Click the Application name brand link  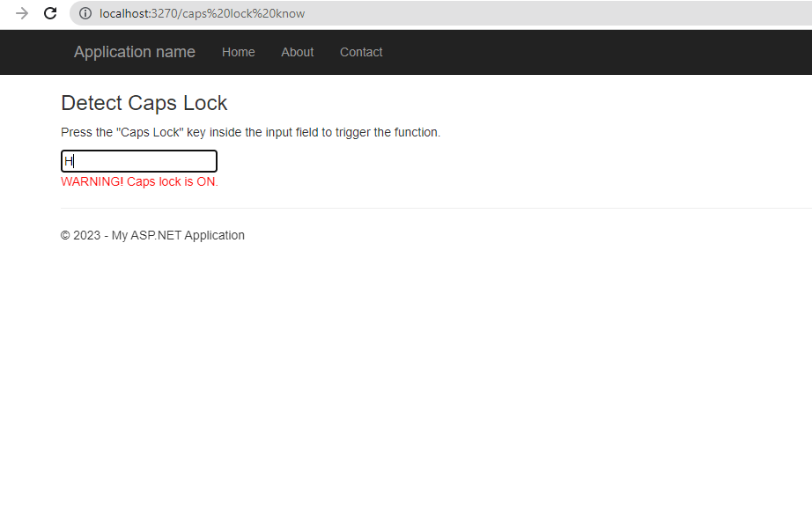click(x=134, y=52)
